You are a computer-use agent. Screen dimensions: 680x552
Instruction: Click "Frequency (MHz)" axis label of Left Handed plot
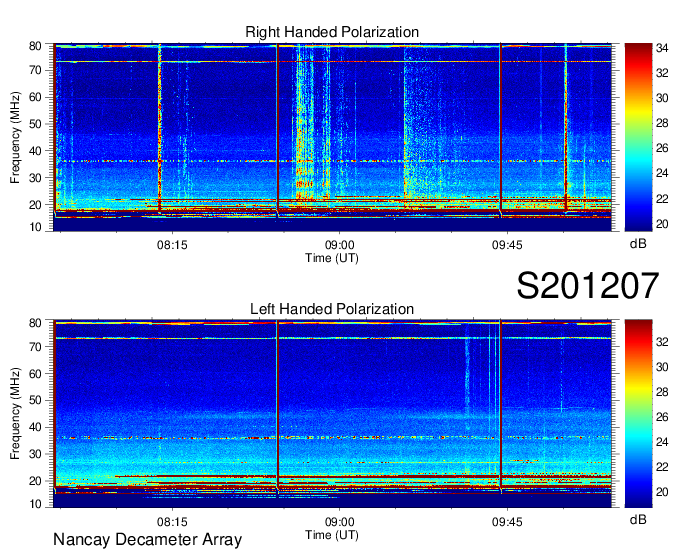point(15,414)
